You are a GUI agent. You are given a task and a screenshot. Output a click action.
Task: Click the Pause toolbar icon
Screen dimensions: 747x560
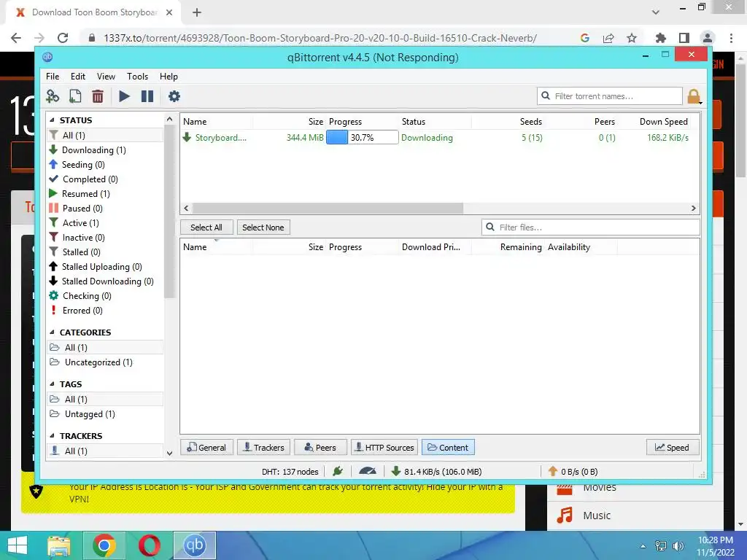click(x=147, y=96)
